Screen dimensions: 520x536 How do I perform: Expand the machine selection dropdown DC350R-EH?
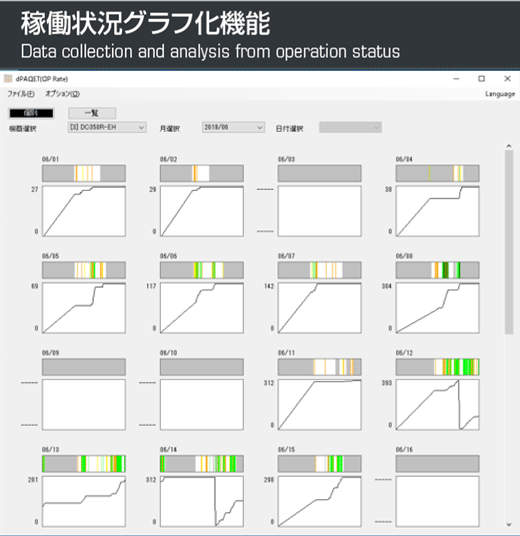[x=107, y=127]
